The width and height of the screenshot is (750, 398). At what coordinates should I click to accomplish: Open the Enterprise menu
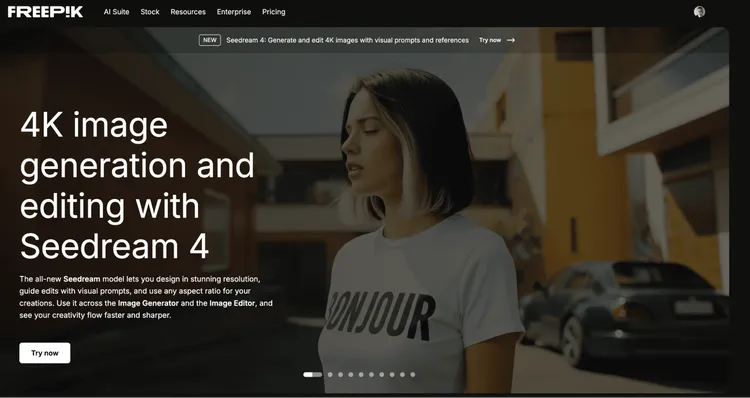pos(234,12)
